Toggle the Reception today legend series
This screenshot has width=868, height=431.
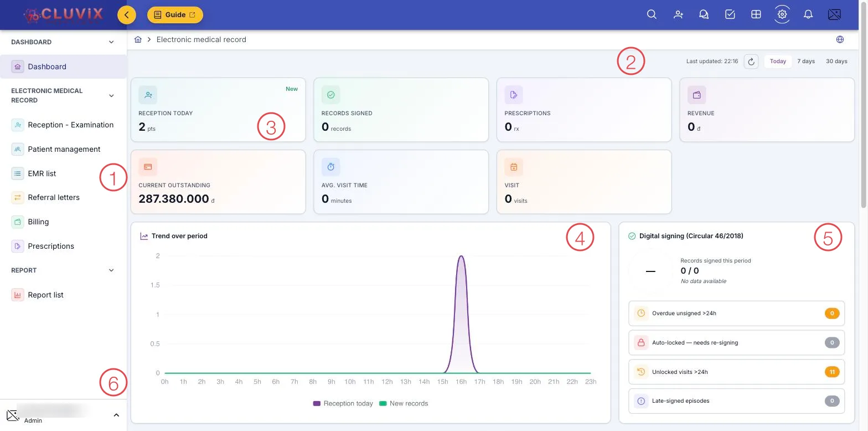pos(343,403)
